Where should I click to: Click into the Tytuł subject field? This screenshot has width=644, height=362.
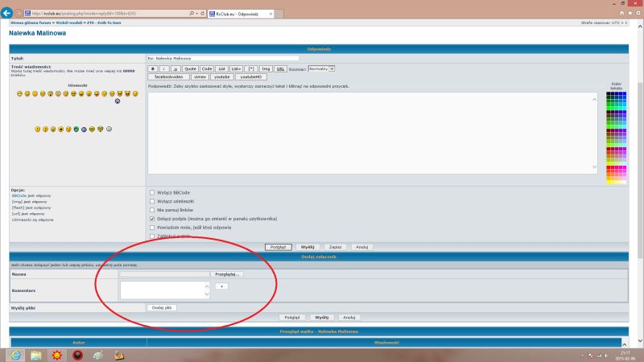click(223, 58)
